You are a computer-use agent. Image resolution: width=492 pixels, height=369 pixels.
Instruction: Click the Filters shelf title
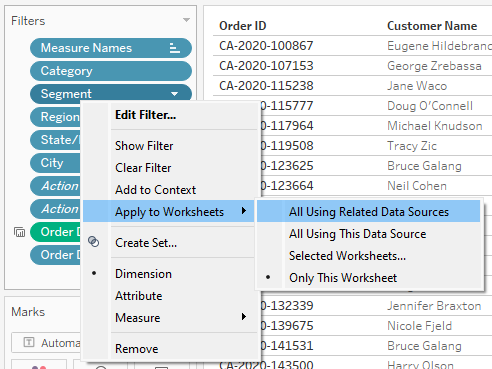pyautogui.click(x=28, y=21)
